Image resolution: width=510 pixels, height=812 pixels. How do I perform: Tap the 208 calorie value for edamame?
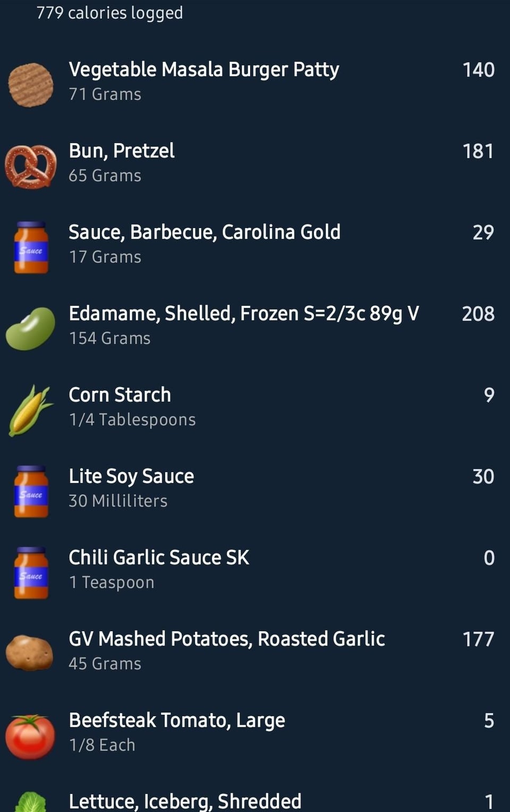(478, 314)
